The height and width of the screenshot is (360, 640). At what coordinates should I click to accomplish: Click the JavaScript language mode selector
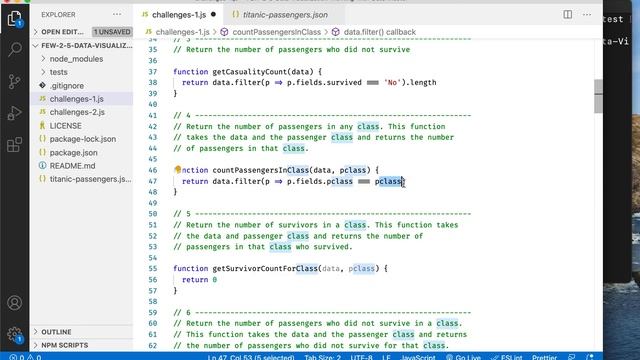pos(418,357)
